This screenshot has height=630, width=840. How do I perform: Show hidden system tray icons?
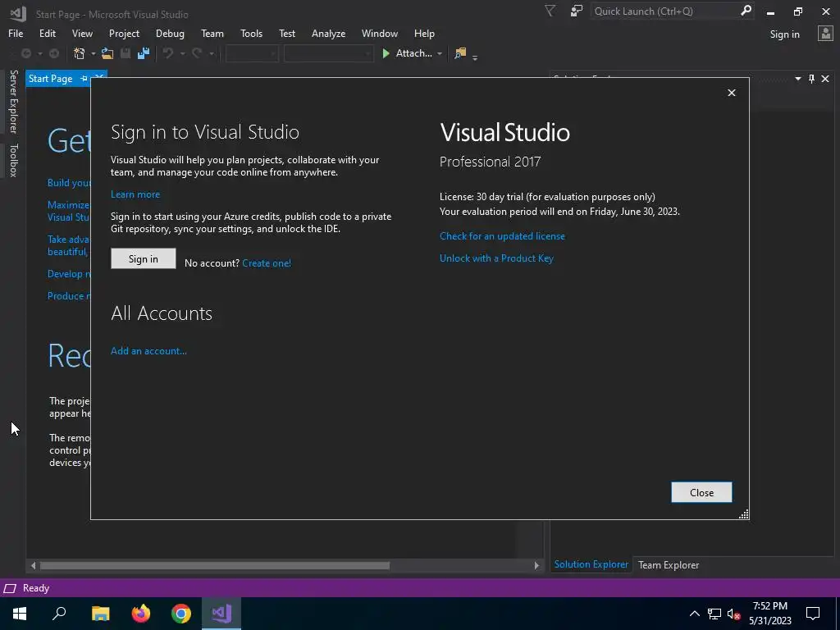(x=694, y=614)
